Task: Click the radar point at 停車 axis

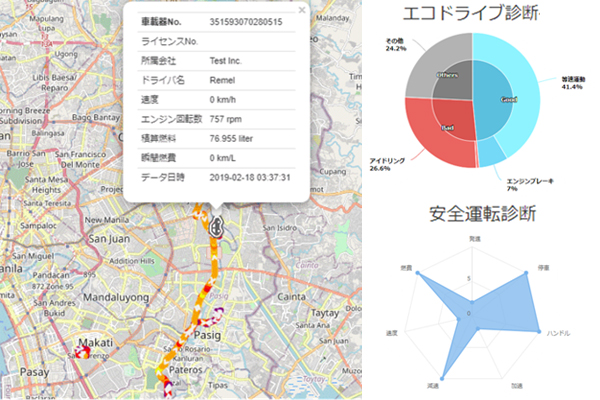Action: [x=526, y=273]
